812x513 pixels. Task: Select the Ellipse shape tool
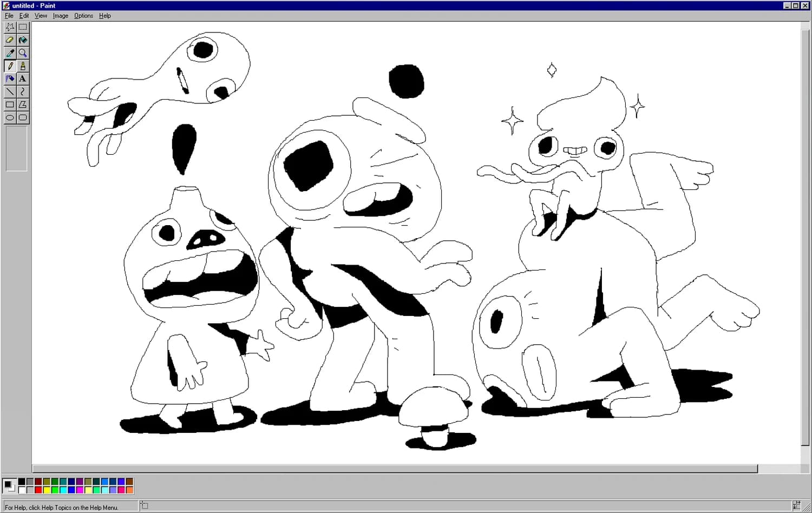click(10, 117)
